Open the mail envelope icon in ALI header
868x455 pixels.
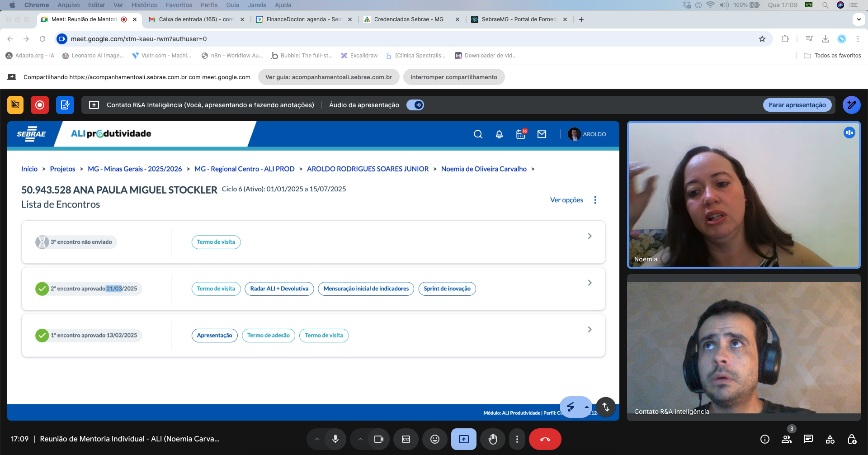[x=542, y=134]
